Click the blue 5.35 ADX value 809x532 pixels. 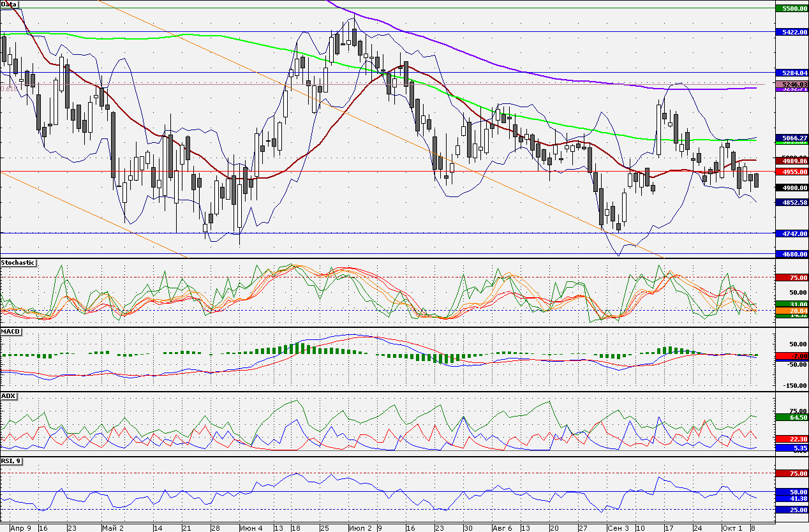click(x=791, y=448)
